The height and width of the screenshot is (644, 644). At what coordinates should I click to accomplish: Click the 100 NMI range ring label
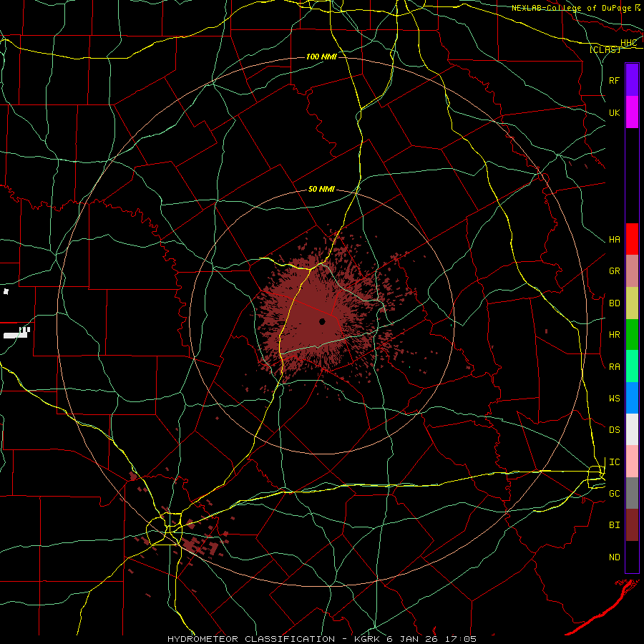[x=321, y=57]
